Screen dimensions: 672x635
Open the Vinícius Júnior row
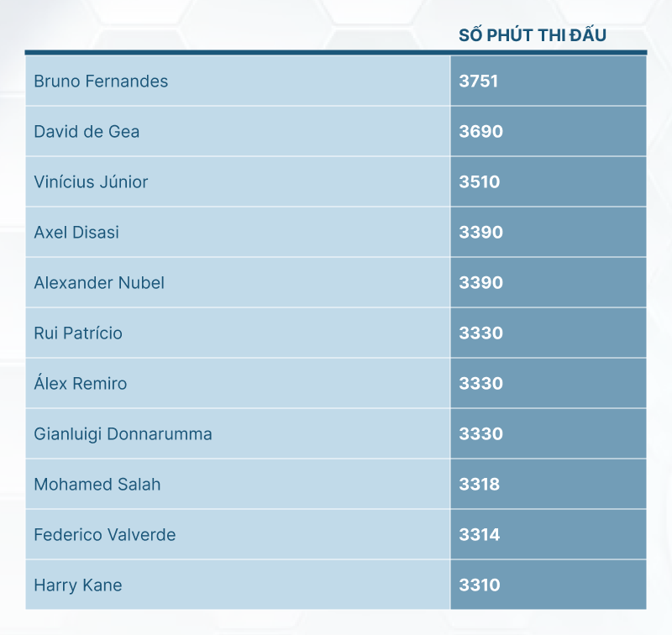pos(91,182)
